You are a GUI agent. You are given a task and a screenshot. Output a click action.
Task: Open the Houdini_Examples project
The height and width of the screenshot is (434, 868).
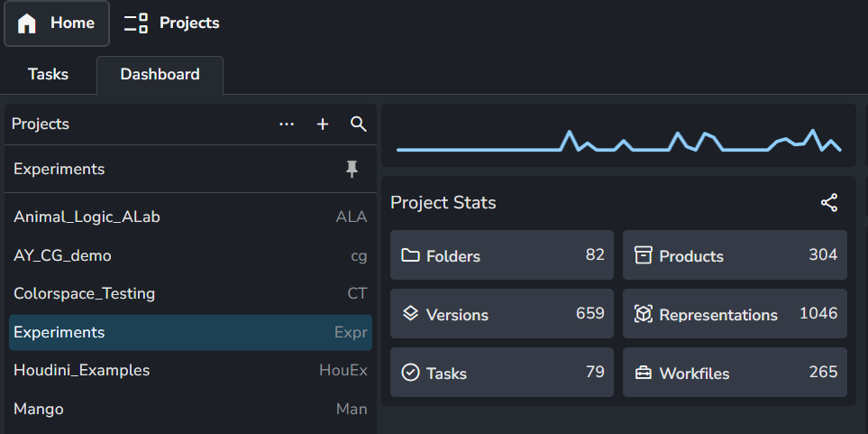point(81,370)
